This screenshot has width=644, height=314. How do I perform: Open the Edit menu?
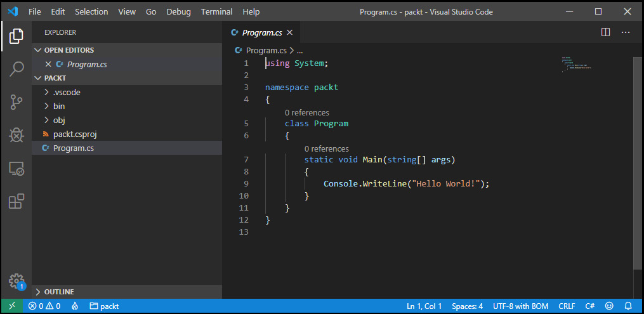[x=58, y=12]
